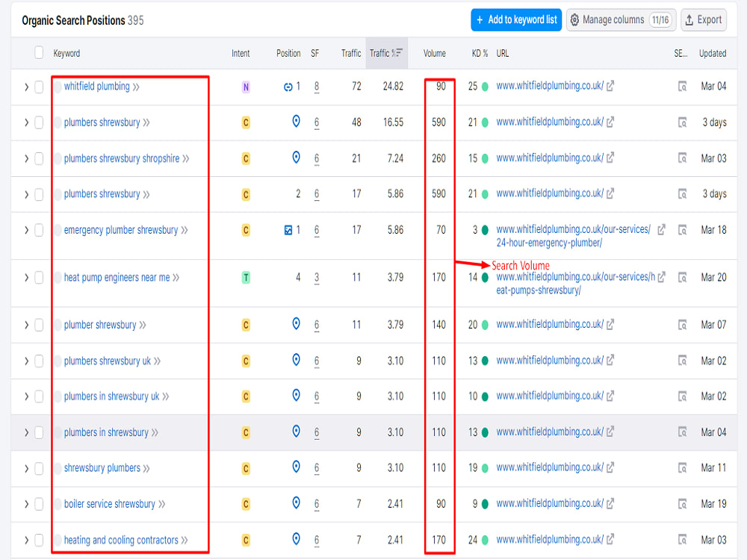The height and width of the screenshot is (560, 747).
Task: Tick checkbox for plumber shrewsbury row
Action: 39,326
